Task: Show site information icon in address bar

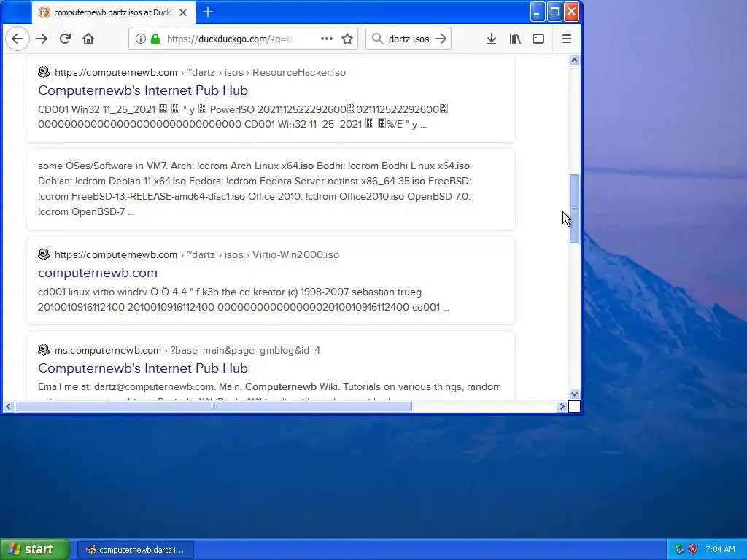Action: coord(140,39)
